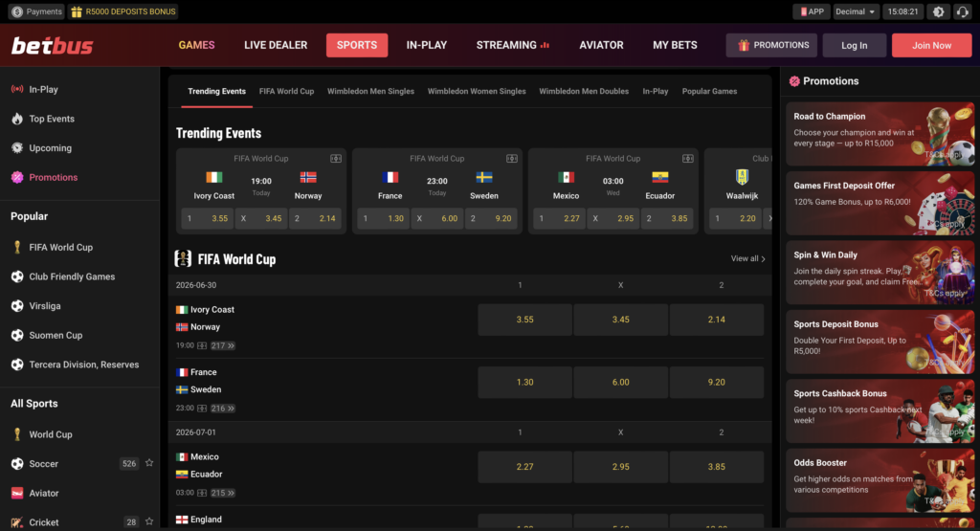Open Upcoming in the sidebar
The width and height of the screenshot is (980, 531).
[79, 148]
